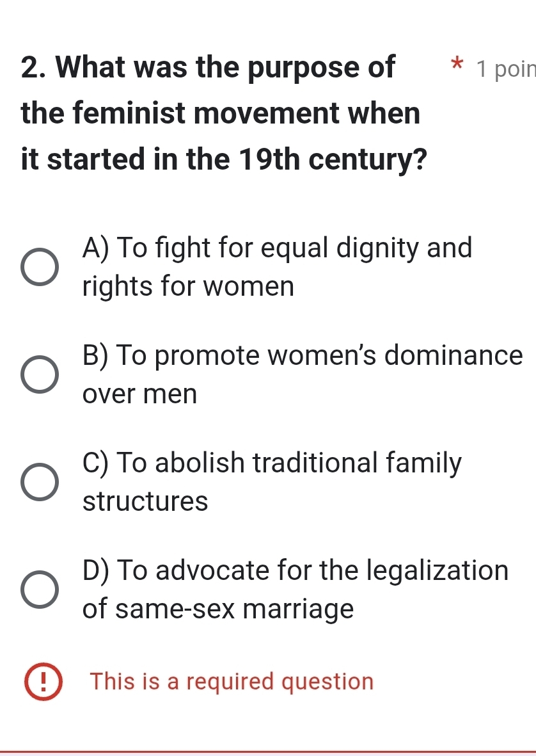Select the radio button for option B
This screenshot has height=756, width=536.
[x=41, y=374]
